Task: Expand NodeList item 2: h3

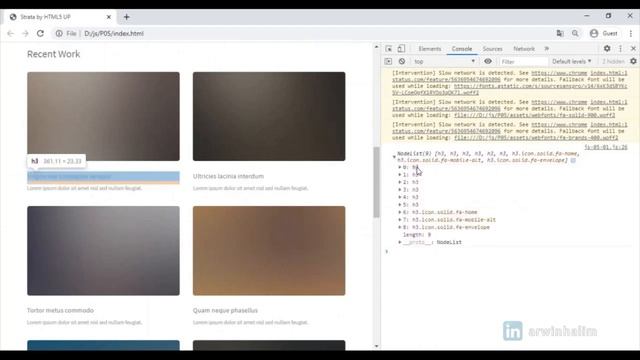Action: pyautogui.click(x=400, y=182)
